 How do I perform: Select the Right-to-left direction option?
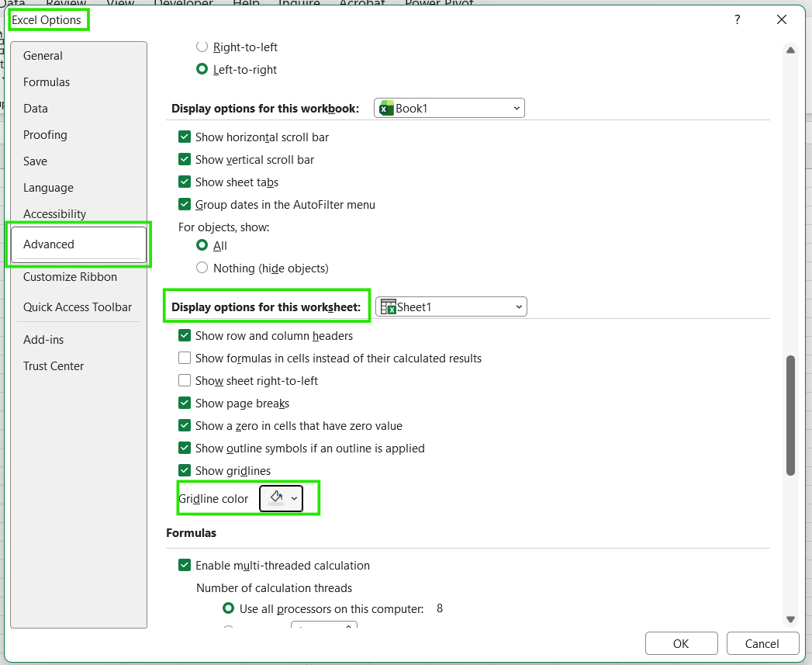click(202, 47)
